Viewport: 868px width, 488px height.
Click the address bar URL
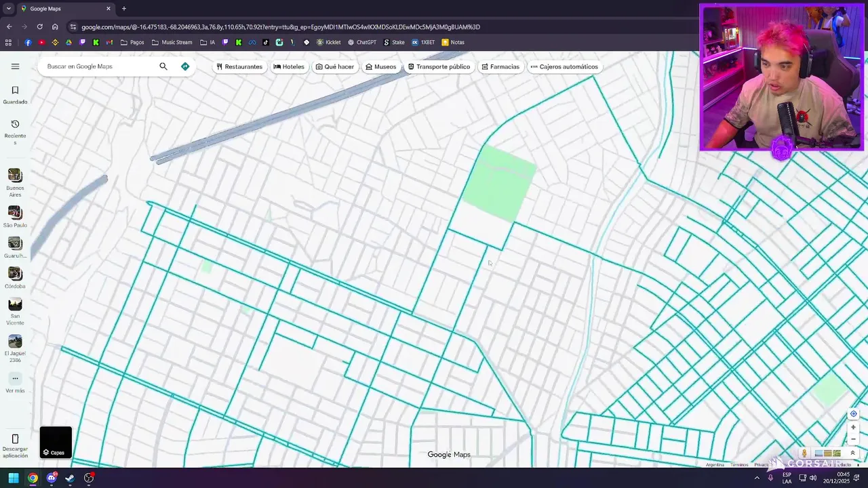(281, 27)
